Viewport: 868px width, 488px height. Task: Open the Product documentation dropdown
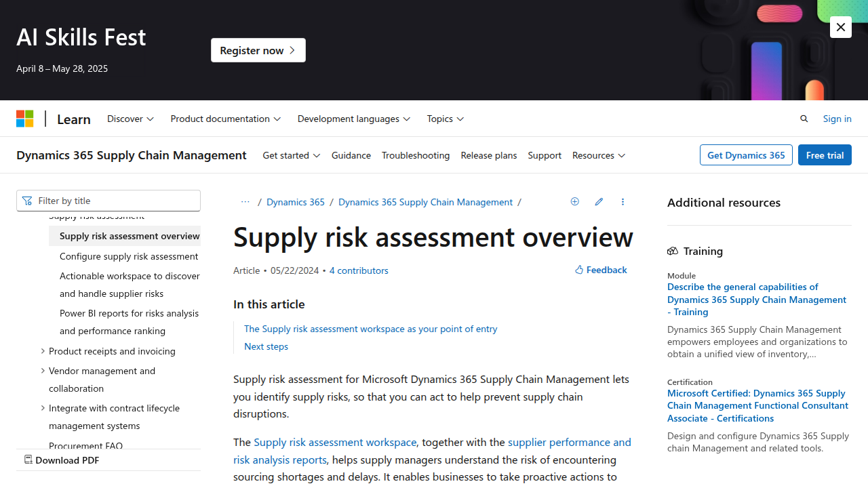pos(225,119)
